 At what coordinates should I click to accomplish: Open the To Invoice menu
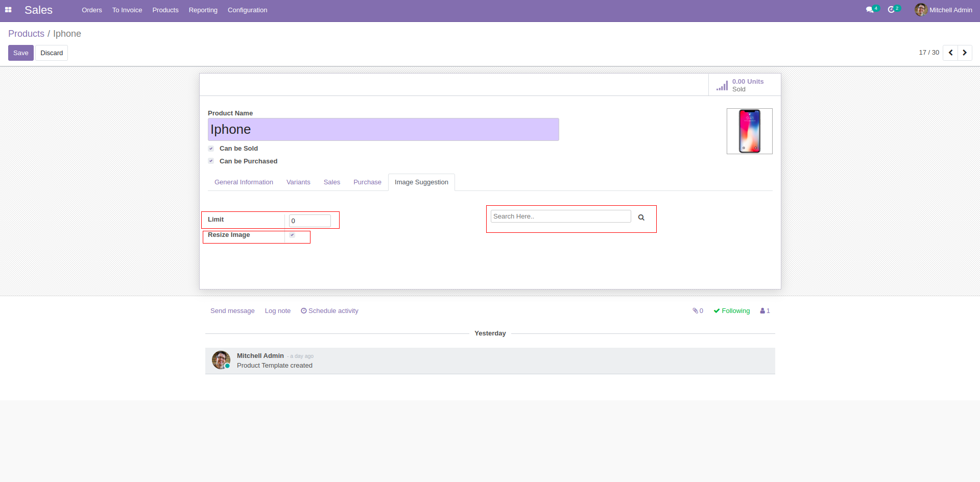pos(127,10)
